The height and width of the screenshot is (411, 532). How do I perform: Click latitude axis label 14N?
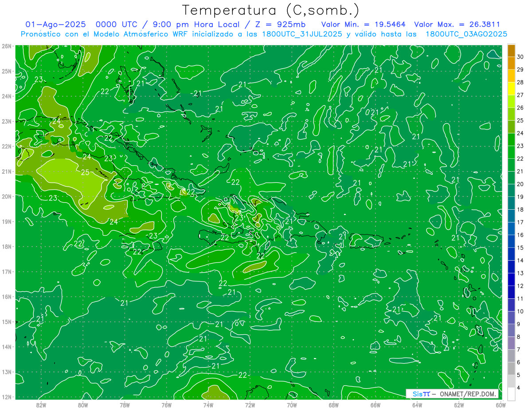pyautogui.click(x=7, y=347)
